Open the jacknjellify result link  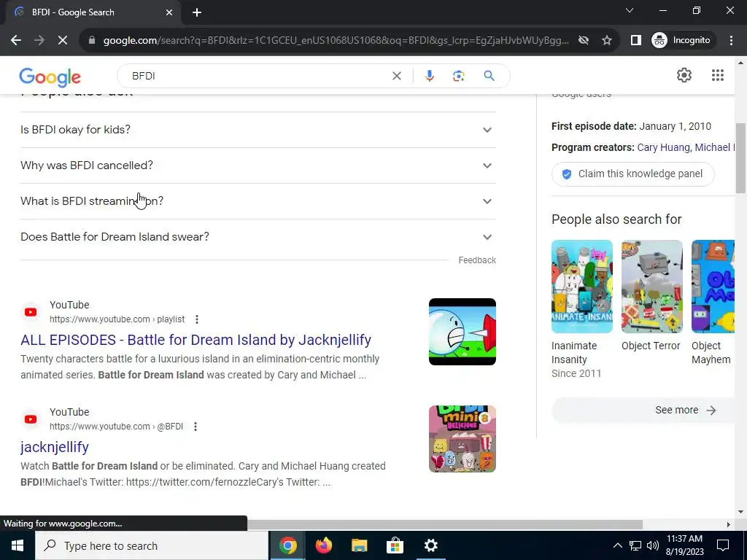(55, 447)
